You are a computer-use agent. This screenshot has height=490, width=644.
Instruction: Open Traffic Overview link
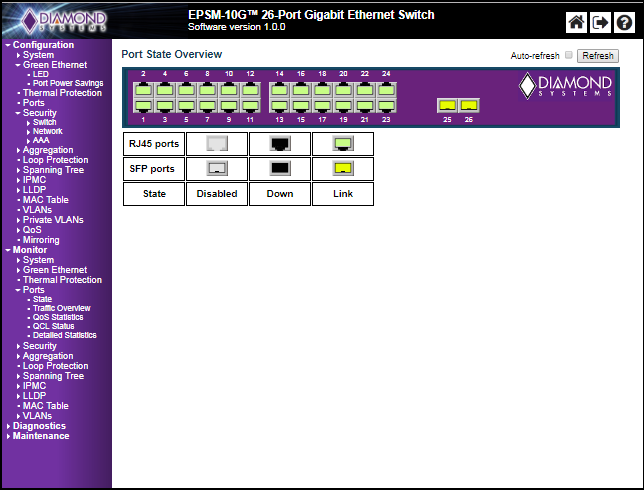[62, 308]
